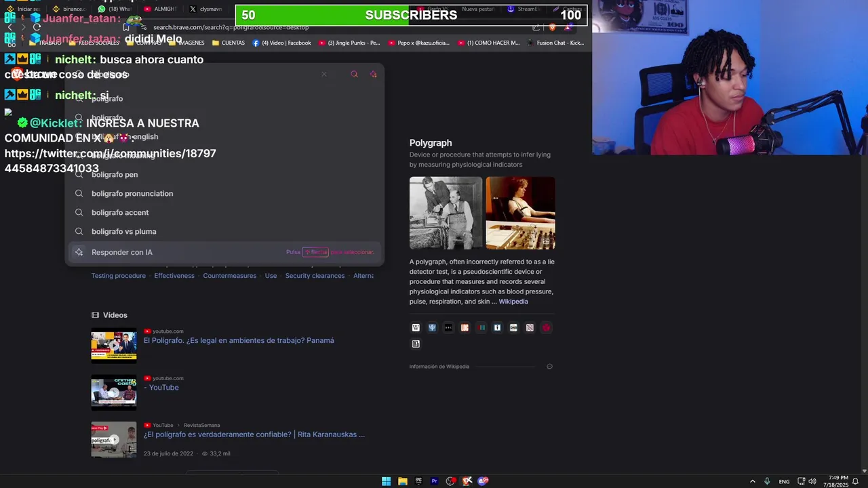Select suggestion 'boligrafo accent'
Image resolution: width=868 pixels, height=488 pixels.
(120, 212)
